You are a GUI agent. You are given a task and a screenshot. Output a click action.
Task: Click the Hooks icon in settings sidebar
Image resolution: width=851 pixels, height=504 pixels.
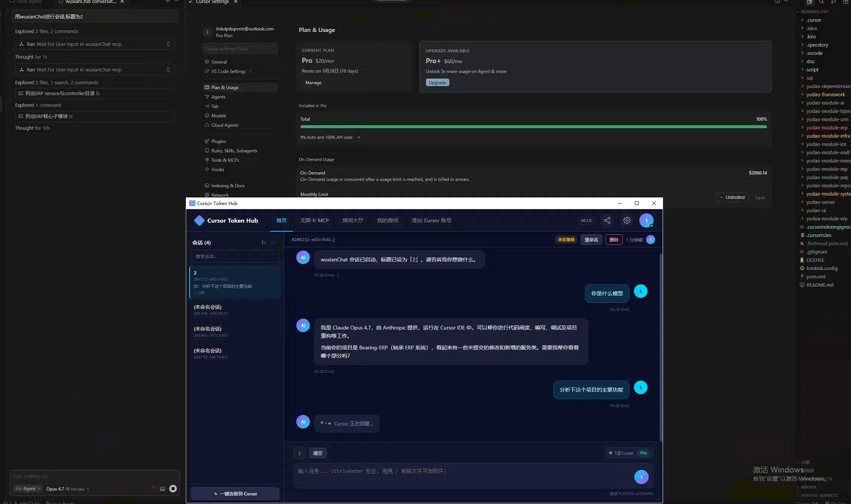pyautogui.click(x=207, y=169)
